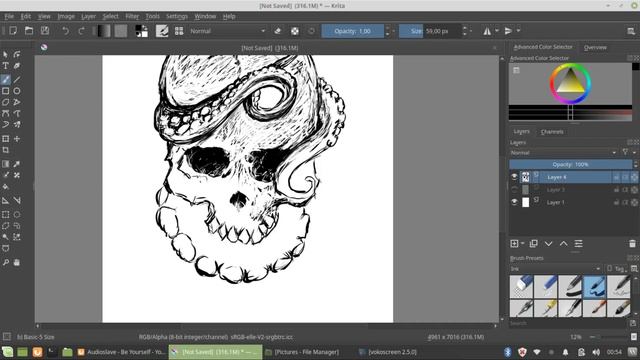
Task: Hide Layer 1 with eye icon
Action: click(x=514, y=202)
